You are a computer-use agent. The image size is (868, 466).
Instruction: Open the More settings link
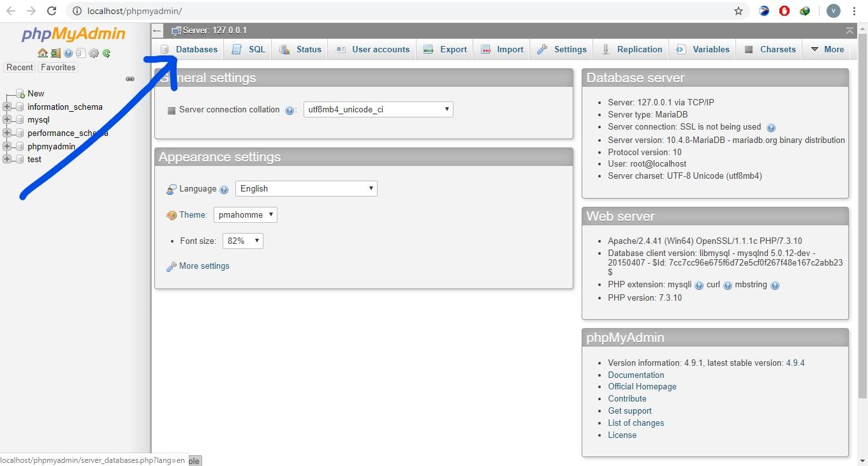pos(204,266)
